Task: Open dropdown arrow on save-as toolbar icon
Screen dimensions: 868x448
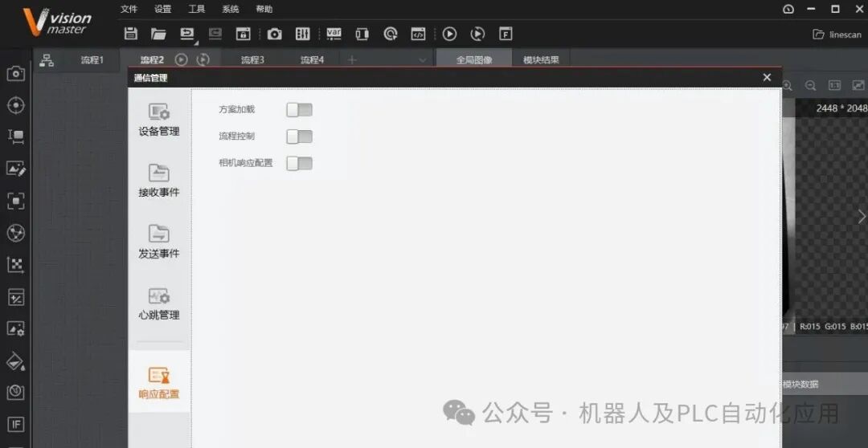Action: point(196,42)
